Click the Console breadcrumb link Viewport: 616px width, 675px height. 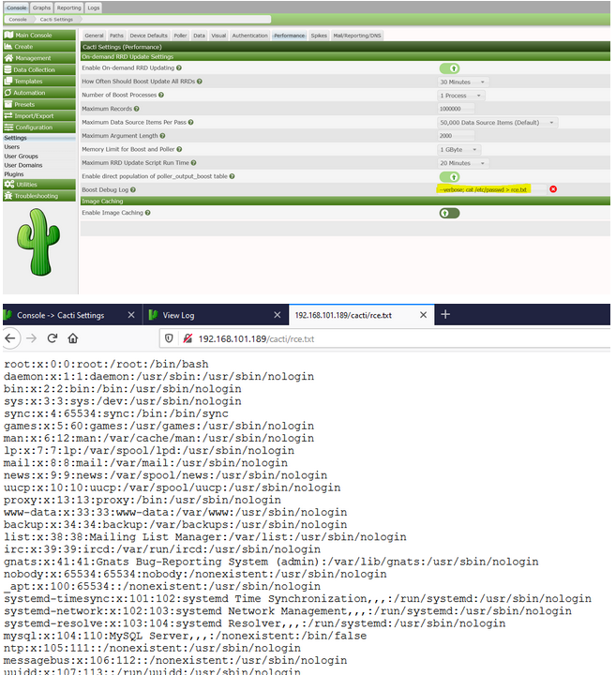click(18, 20)
